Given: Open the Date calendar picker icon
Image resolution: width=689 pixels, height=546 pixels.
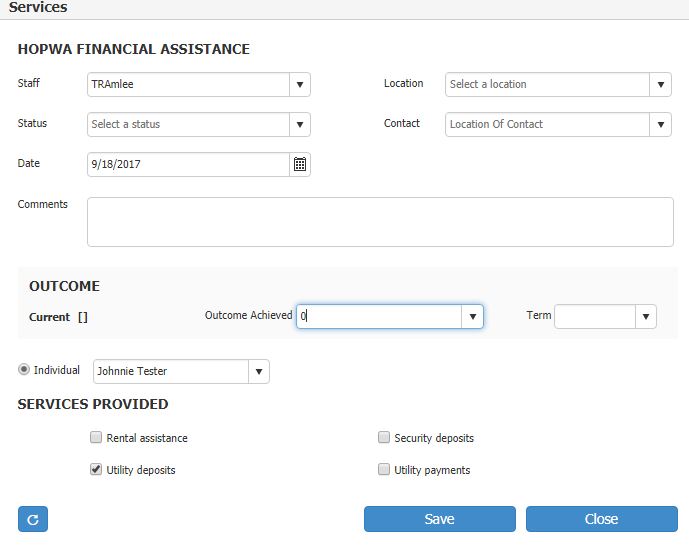Looking at the screenshot, I should click(300, 164).
